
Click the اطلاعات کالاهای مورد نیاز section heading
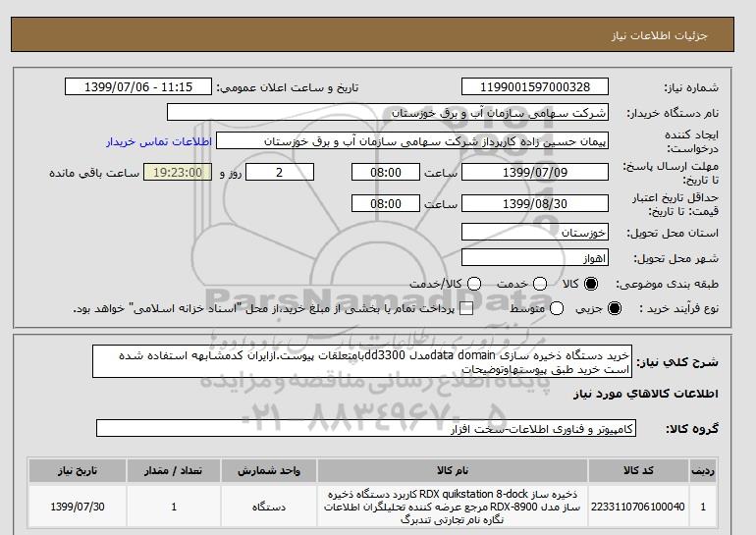point(646,394)
